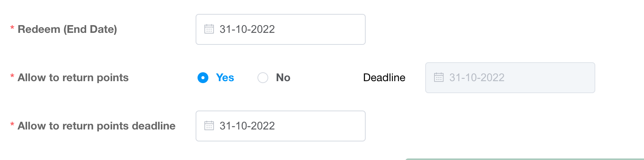
Task: Click the blue Yes option label
Action: 225,78
